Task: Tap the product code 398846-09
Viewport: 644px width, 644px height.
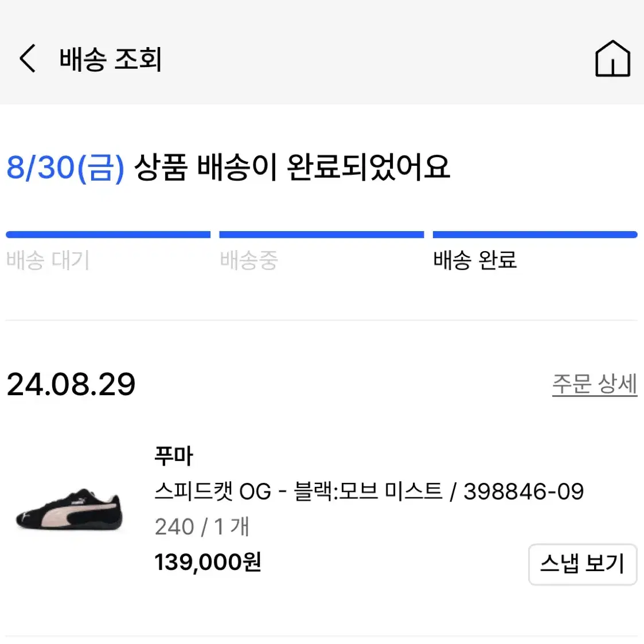Action: pos(524,491)
